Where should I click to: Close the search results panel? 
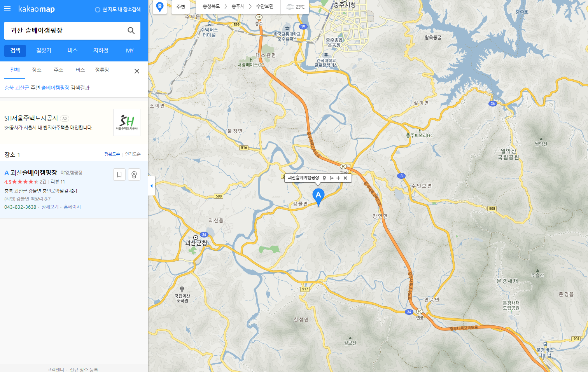point(137,71)
